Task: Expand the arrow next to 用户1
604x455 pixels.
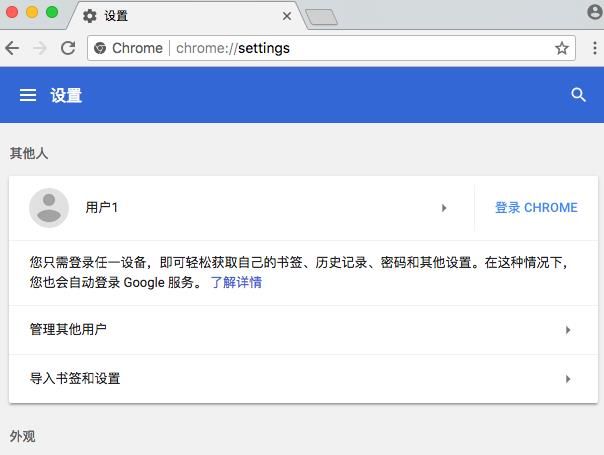Action: (444, 208)
